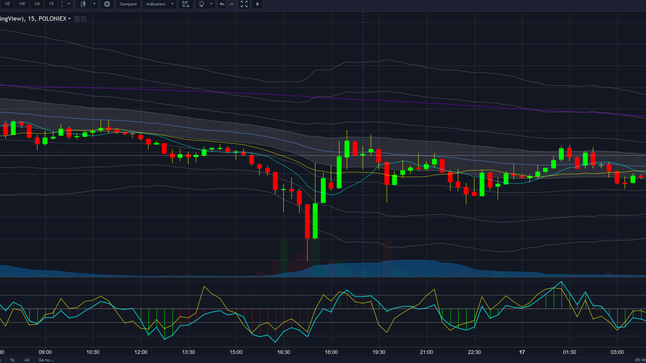Toggle fullscreen chart mode
Image resolution: width=646 pixels, height=363 pixels.
click(x=244, y=4)
